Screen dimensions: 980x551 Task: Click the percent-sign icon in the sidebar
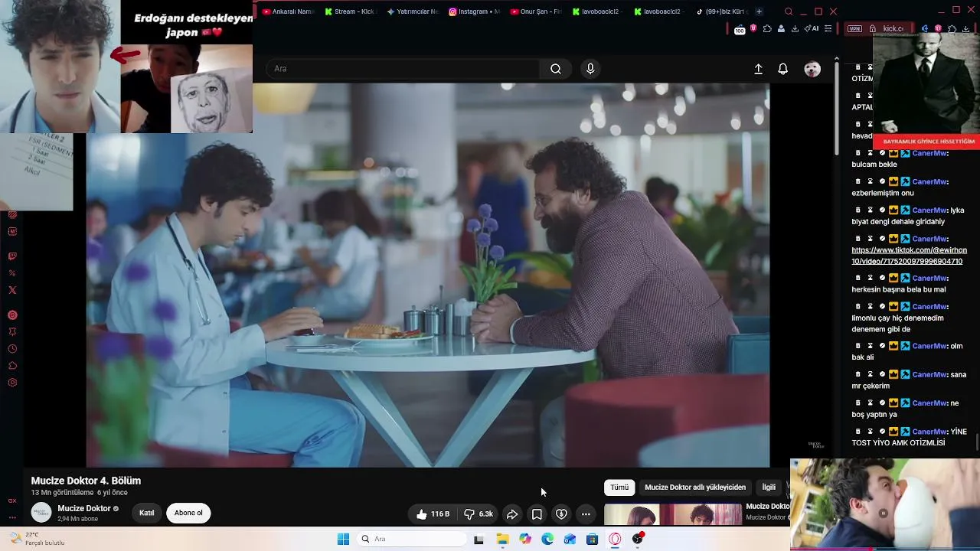pyautogui.click(x=12, y=273)
